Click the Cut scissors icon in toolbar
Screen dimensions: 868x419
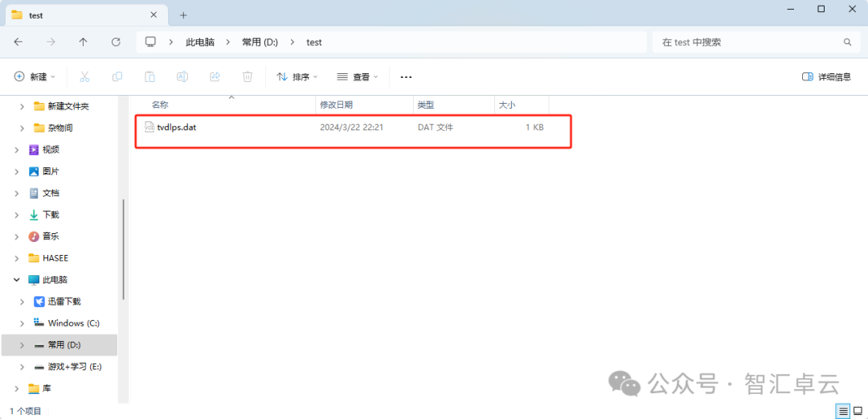click(84, 76)
